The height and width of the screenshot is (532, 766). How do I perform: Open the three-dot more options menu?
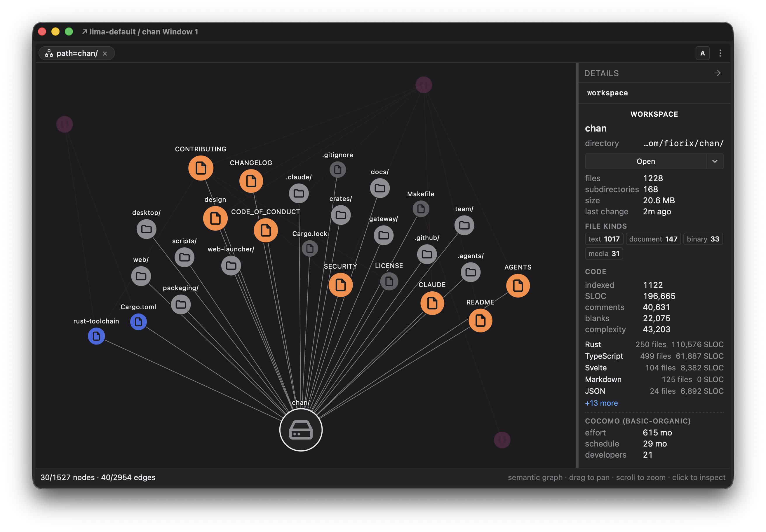point(720,53)
